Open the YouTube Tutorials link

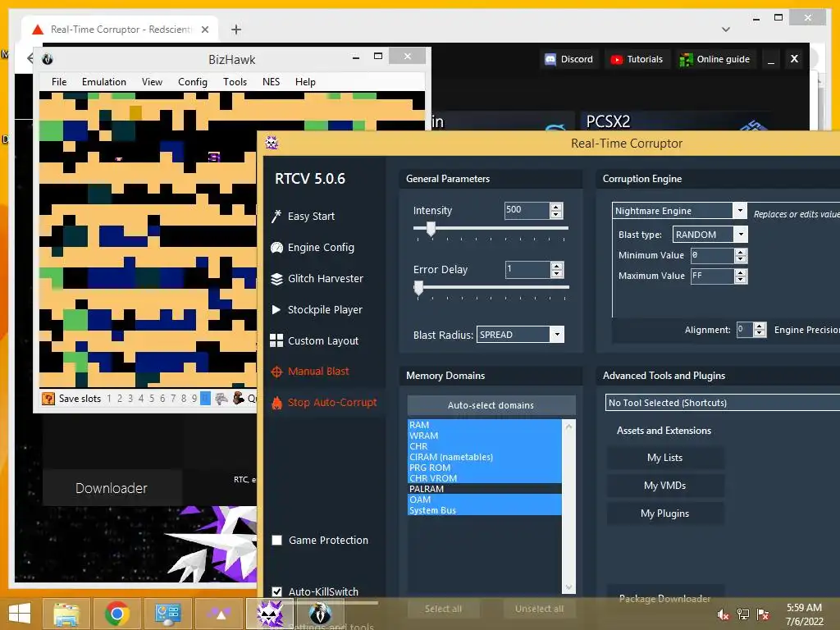[637, 59]
